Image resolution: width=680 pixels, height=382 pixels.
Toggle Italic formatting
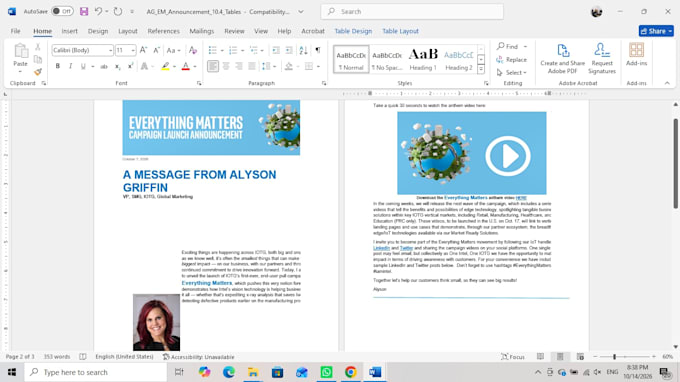pyautogui.click(x=70, y=66)
